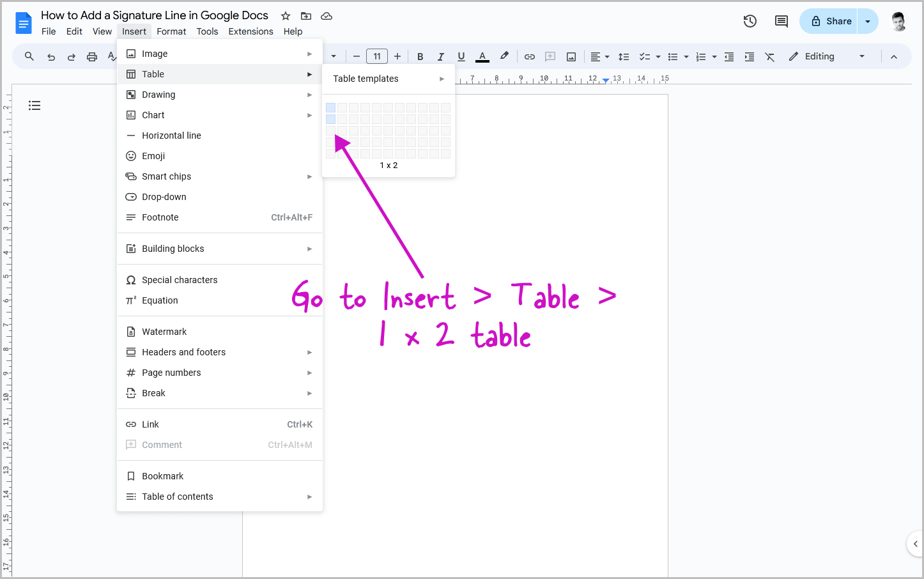This screenshot has height=579, width=924.
Task: Toggle italic formatting
Action: point(440,56)
